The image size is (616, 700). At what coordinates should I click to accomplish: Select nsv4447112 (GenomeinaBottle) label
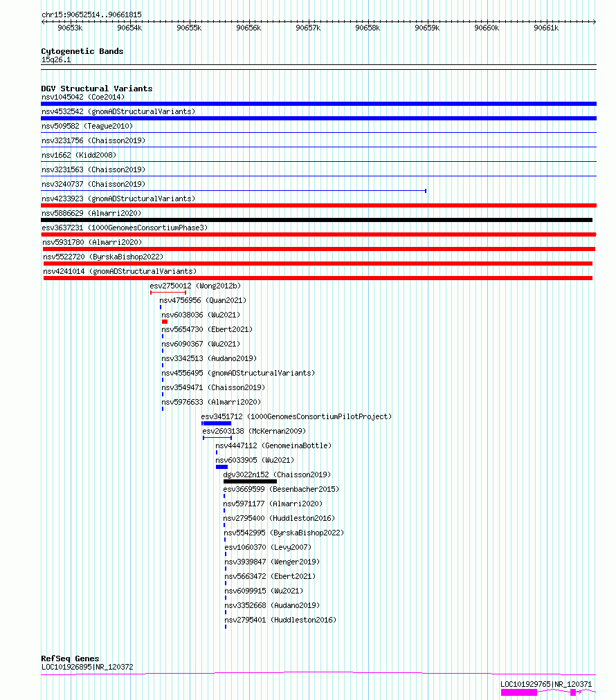[x=273, y=445]
